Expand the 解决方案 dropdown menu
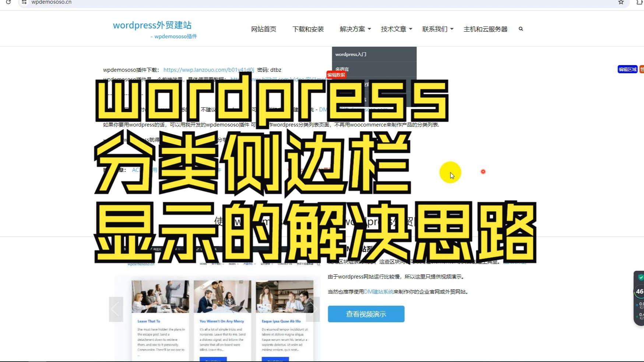 point(355,29)
